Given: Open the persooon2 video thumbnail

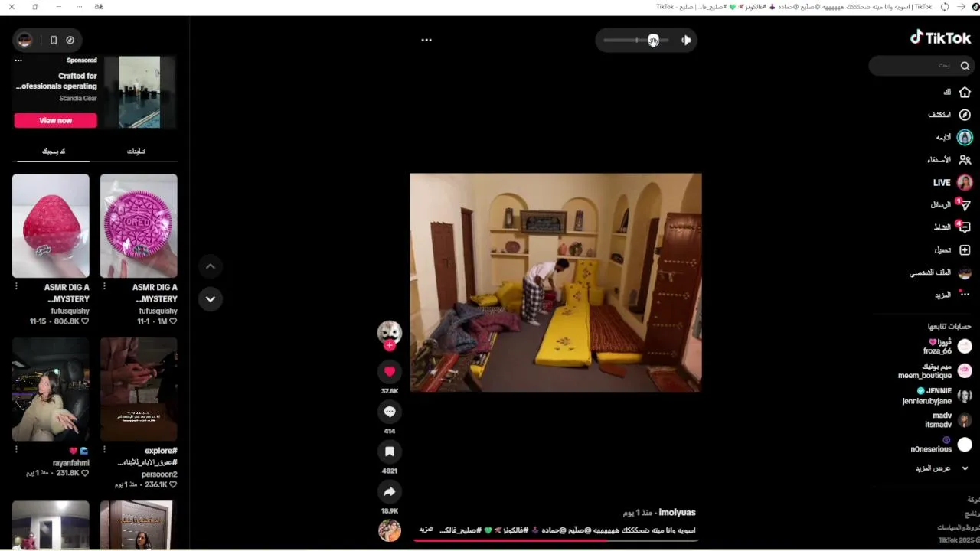Looking at the screenshot, I should (139, 390).
